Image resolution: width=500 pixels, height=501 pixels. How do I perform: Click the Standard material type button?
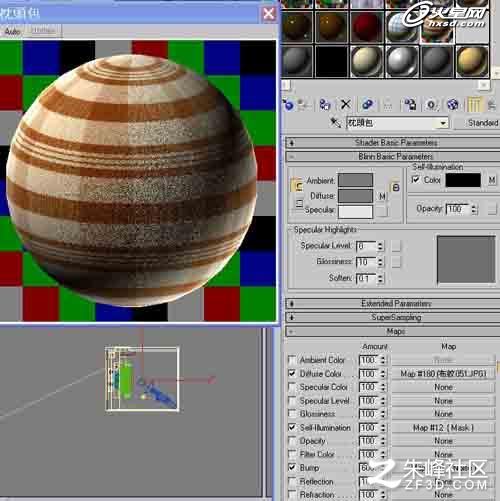coord(478,123)
